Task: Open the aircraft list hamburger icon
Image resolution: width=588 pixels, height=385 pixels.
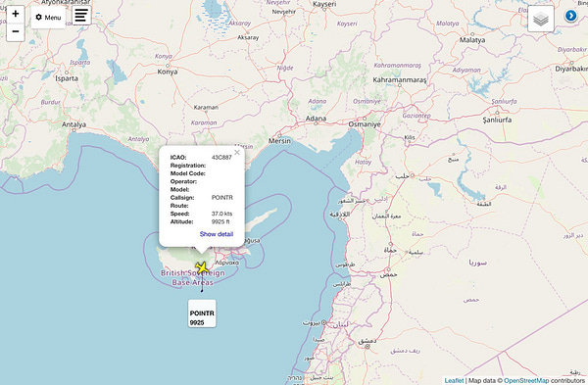Action: coord(81,16)
